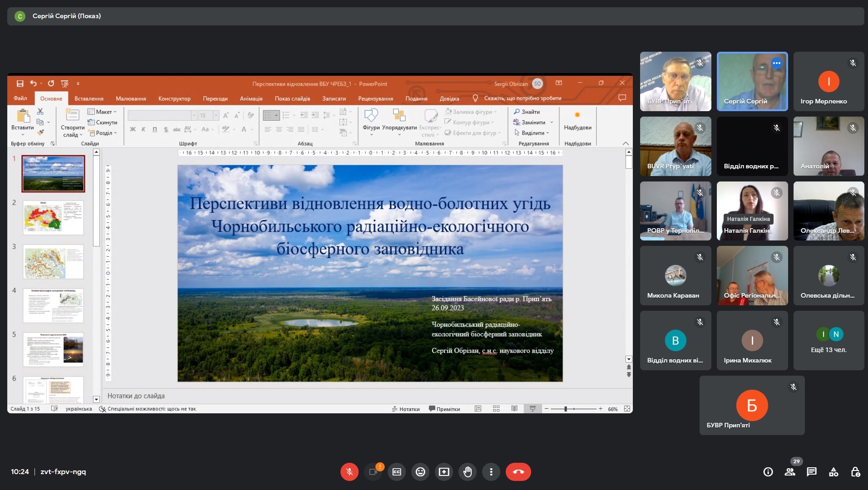Expand Виділити select dropdown
868x490 pixels.
pyautogui.click(x=532, y=133)
